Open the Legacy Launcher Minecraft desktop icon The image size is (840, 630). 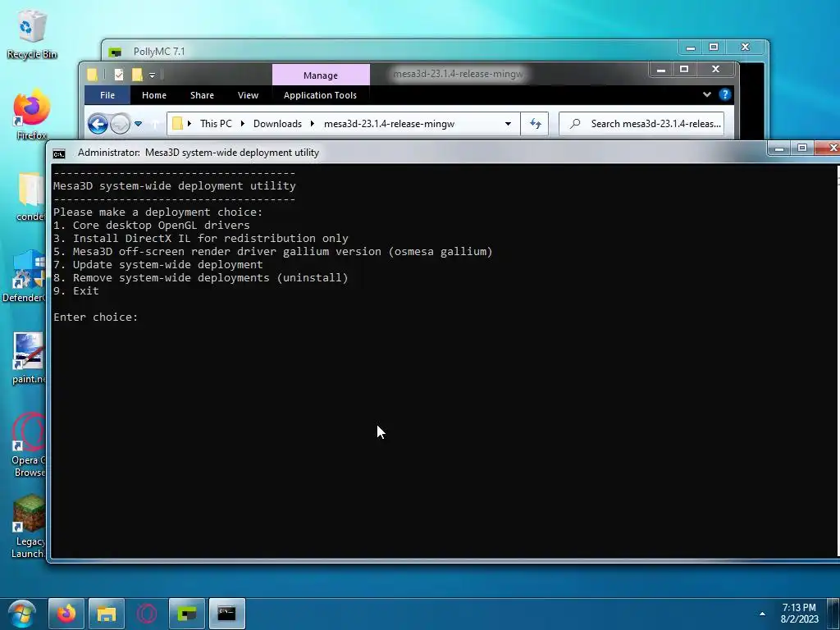pyautogui.click(x=28, y=527)
